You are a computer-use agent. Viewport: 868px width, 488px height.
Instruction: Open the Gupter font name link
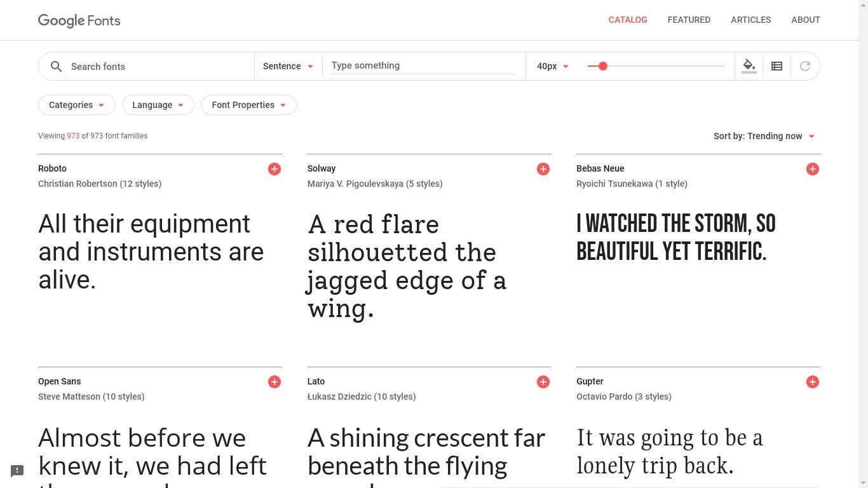(x=590, y=381)
